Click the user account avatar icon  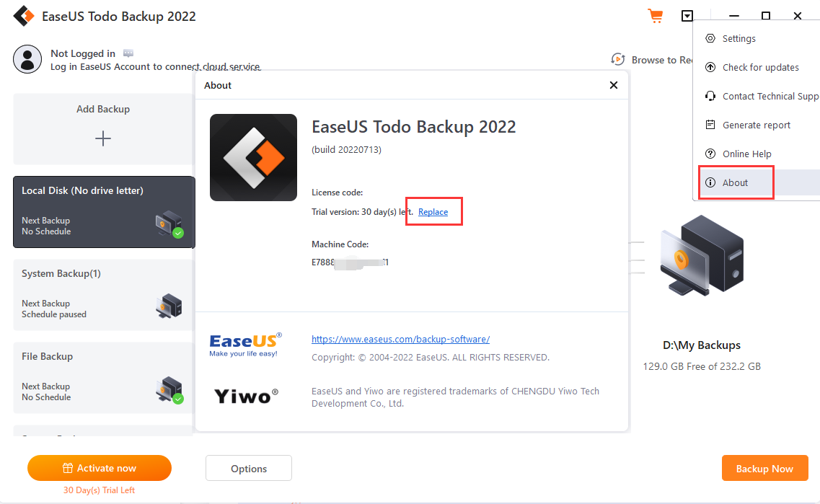point(27,59)
